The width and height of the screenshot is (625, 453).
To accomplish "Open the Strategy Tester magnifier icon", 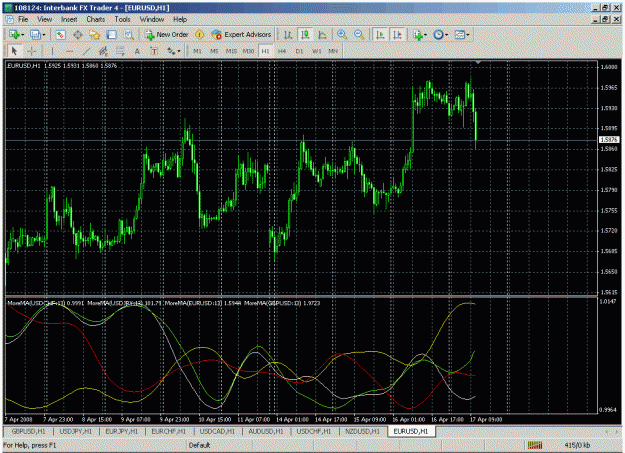I will (x=129, y=35).
